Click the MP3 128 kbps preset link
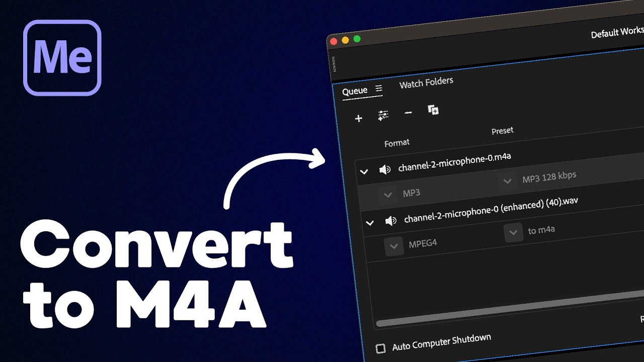Viewport: 644px width, 362px height. click(x=549, y=177)
